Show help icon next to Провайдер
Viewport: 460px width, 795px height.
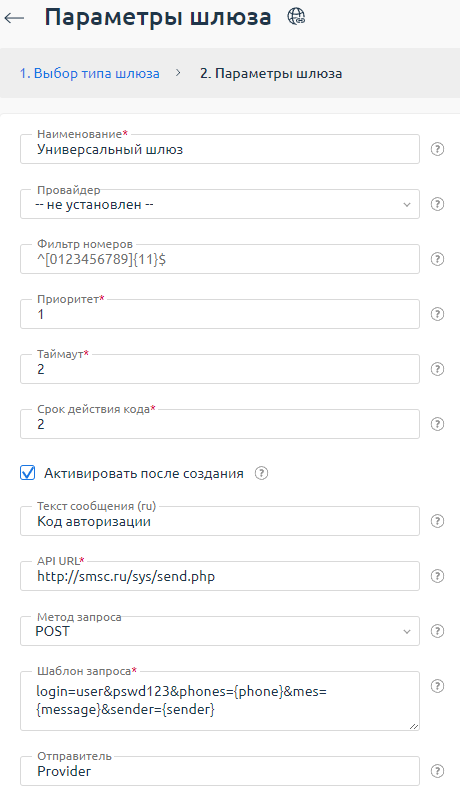437,204
